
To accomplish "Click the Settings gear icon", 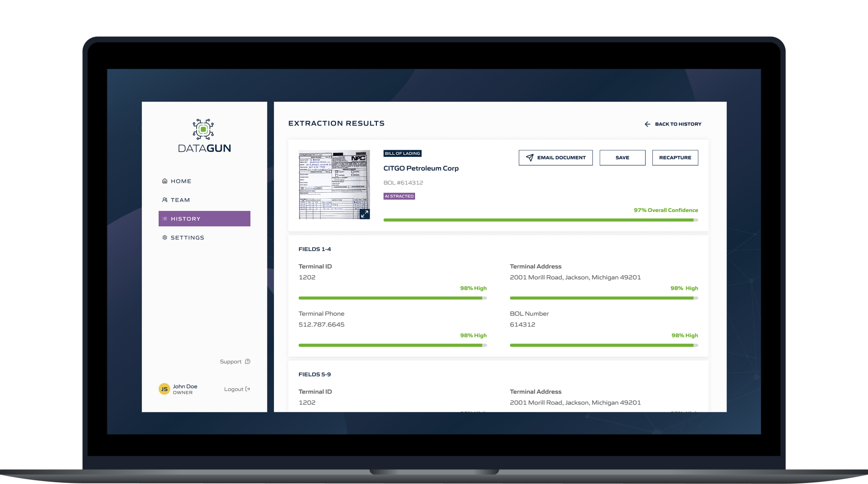I will pos(165,238).
